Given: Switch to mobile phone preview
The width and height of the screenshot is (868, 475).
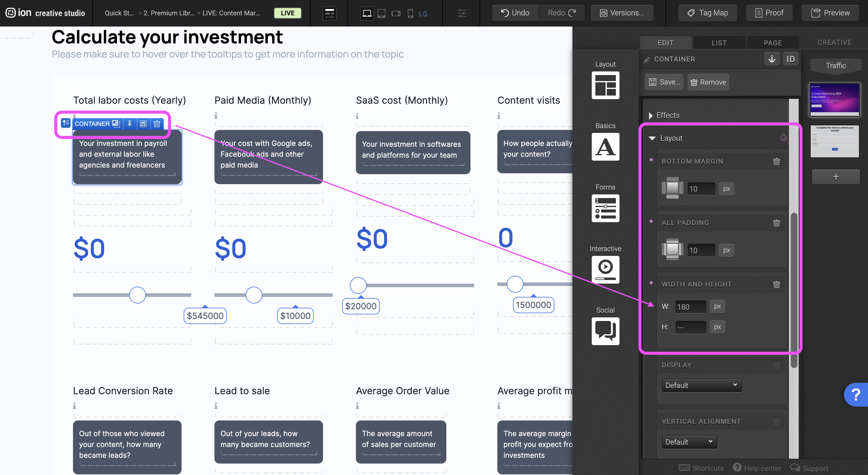Looking at the screenshot, I should coord(410,14).
